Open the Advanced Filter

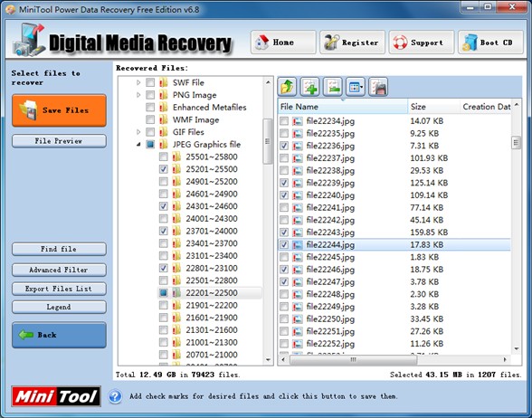pos(59,270)
